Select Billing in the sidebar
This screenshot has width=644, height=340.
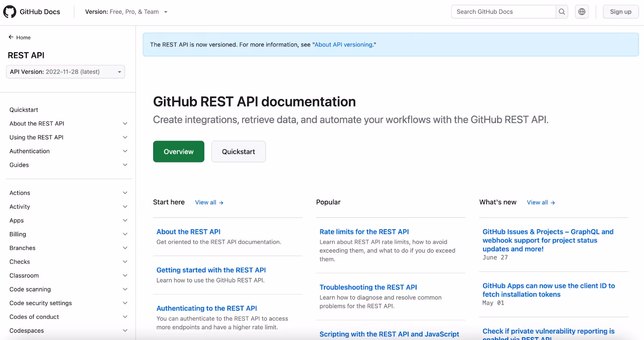click(x=18, y=234)
